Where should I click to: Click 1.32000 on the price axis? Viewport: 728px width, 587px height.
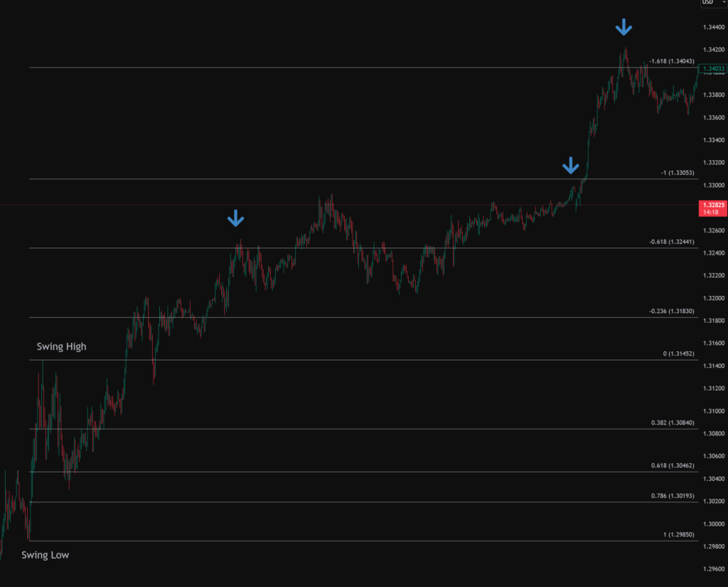(714, 298)
